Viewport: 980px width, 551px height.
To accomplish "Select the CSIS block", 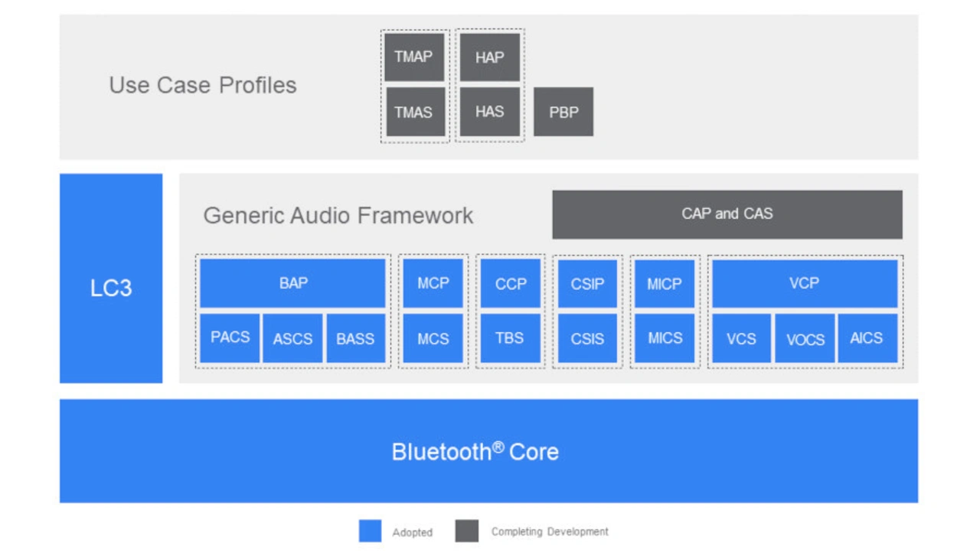I will point(587,338).
